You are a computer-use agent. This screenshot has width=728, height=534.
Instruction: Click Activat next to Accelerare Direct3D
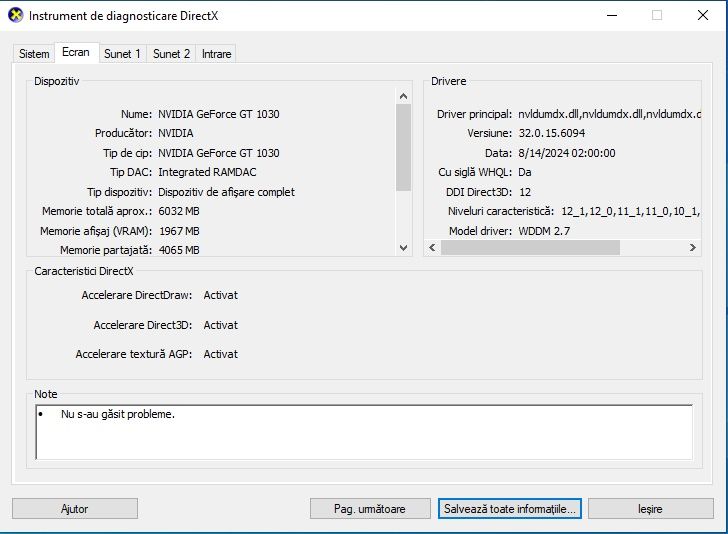pos(221,325)
